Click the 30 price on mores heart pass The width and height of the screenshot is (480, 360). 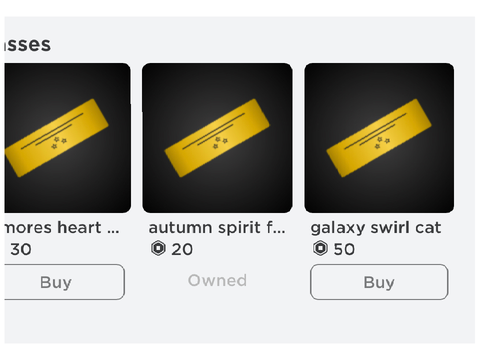21,249
